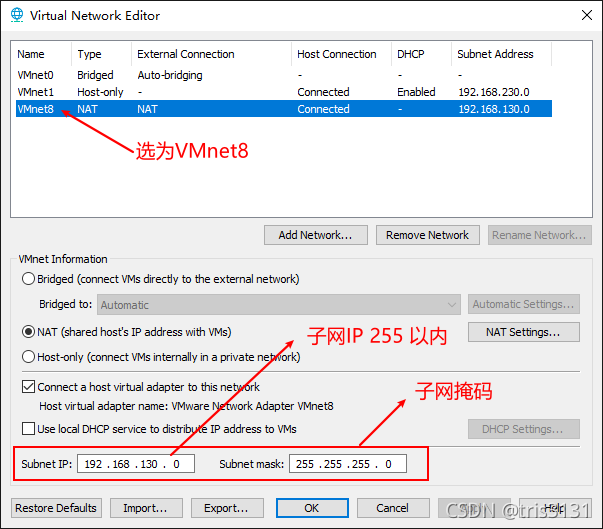Screen dimensions: 603x529
Task: Click the Export button
Action: [227, 508]
